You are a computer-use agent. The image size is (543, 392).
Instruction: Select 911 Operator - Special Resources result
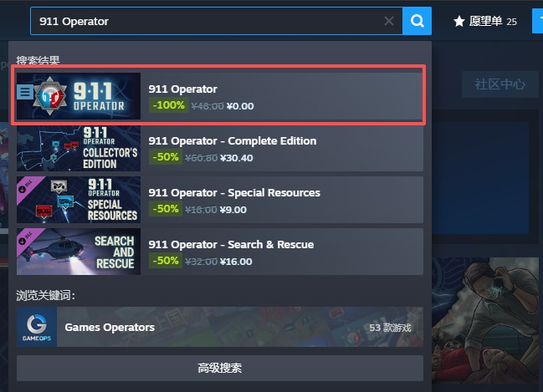click(x=219, y=200)
